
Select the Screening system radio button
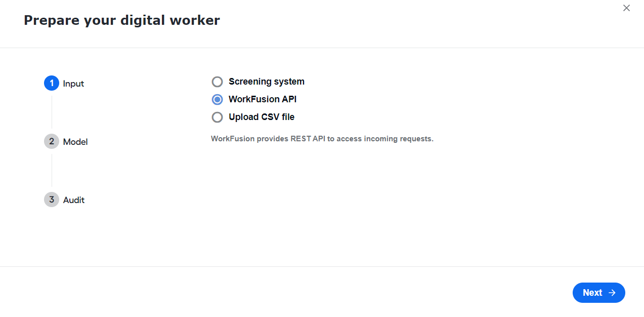[x=217, y=82]
